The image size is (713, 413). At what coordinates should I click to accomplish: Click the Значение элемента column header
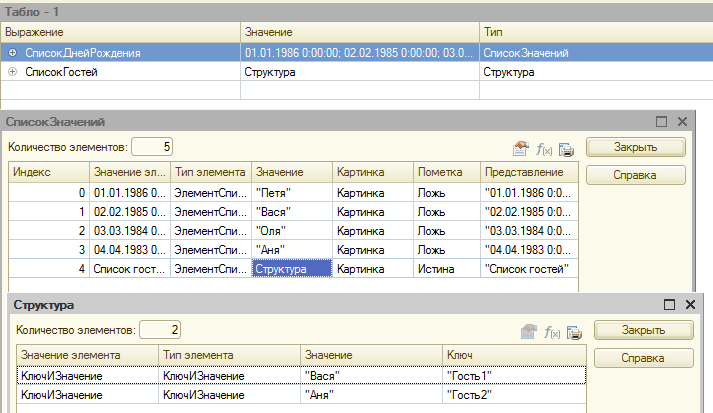(87, 355)
